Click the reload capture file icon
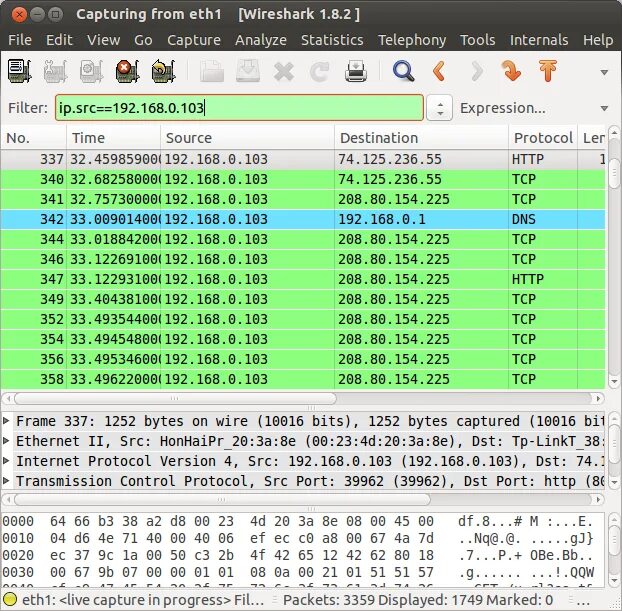This screenshot has height=611, width=622. tap(319, 72)
